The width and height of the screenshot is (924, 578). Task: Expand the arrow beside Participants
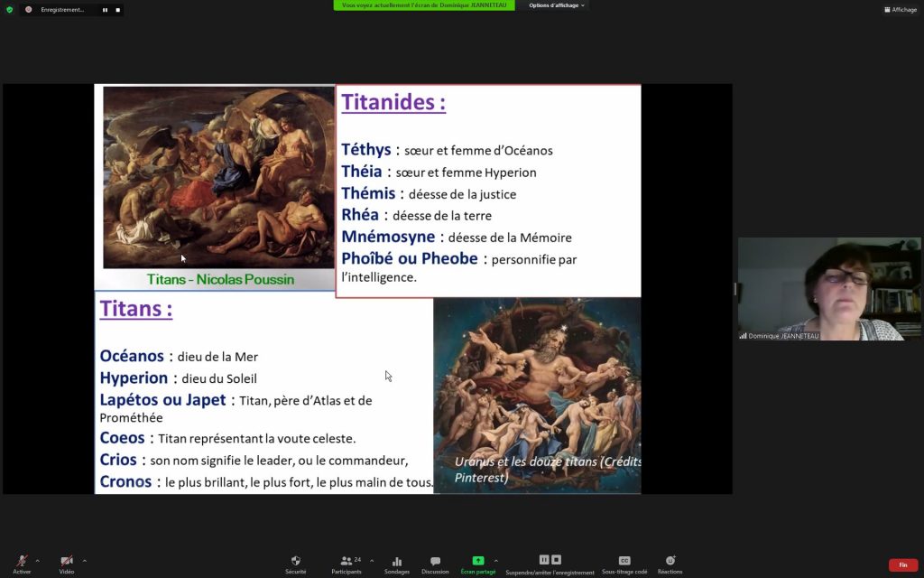(371, 561)
